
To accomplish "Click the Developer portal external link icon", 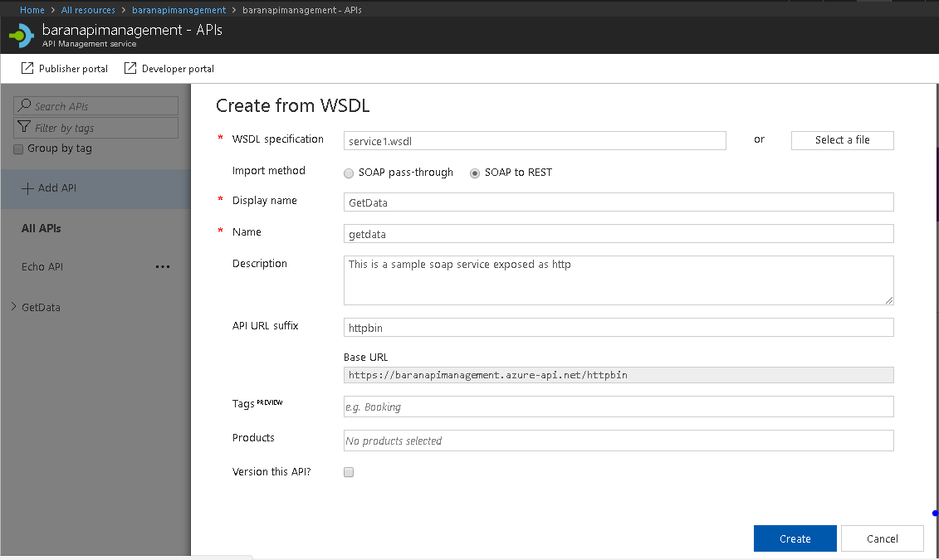I will coord(130,68).
